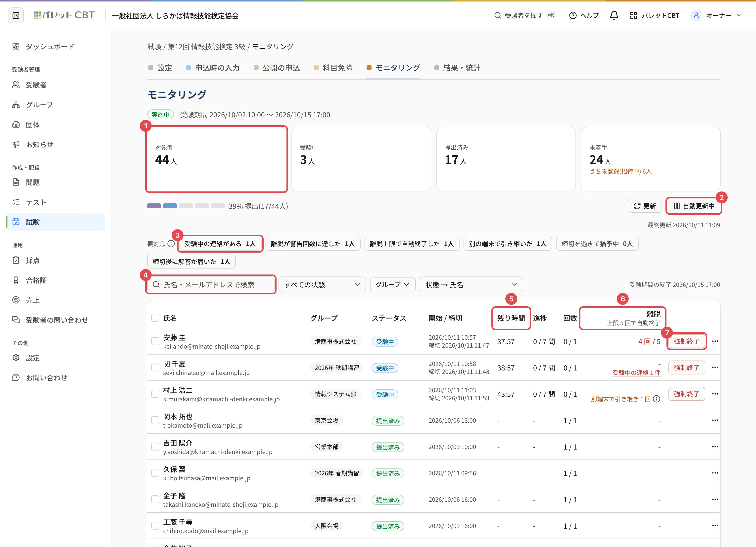Open the 状態 → 氏名 sort dropdown

coord(471,285)
